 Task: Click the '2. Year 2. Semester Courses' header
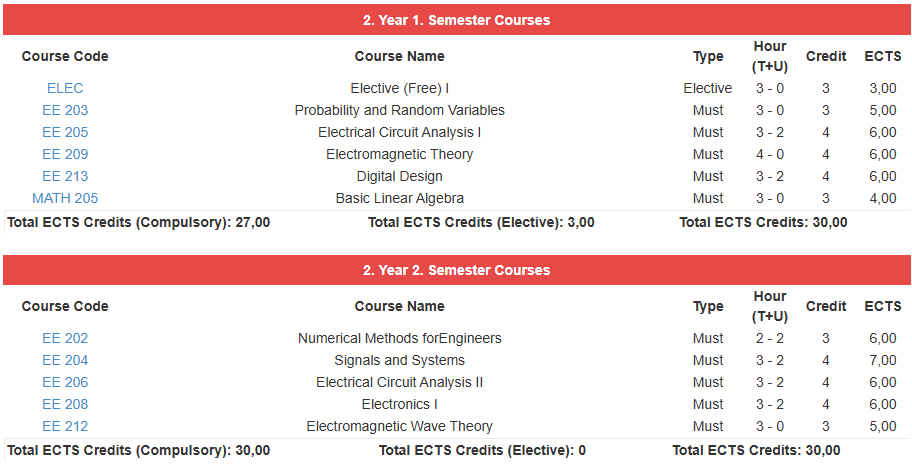point(456,270)
